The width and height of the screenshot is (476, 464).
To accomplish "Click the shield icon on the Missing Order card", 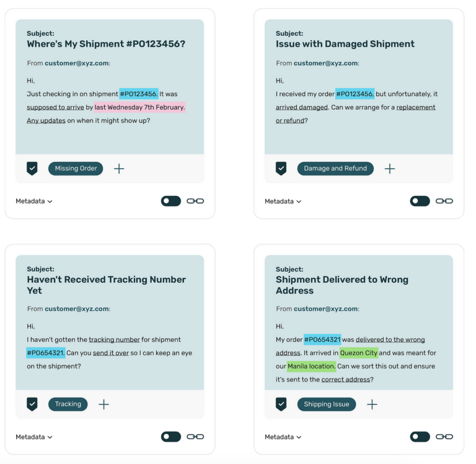I will [x=32, y=168].
